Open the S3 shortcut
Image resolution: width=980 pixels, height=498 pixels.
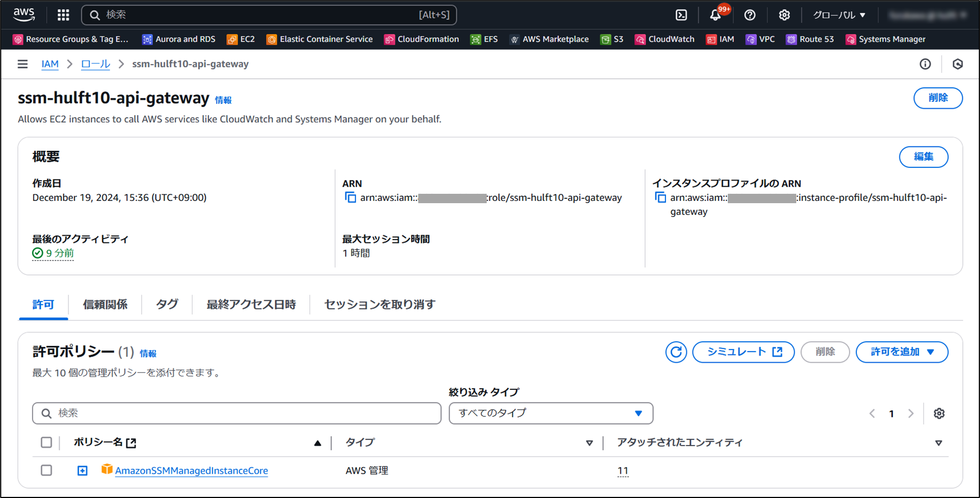[x=612, y=39]
